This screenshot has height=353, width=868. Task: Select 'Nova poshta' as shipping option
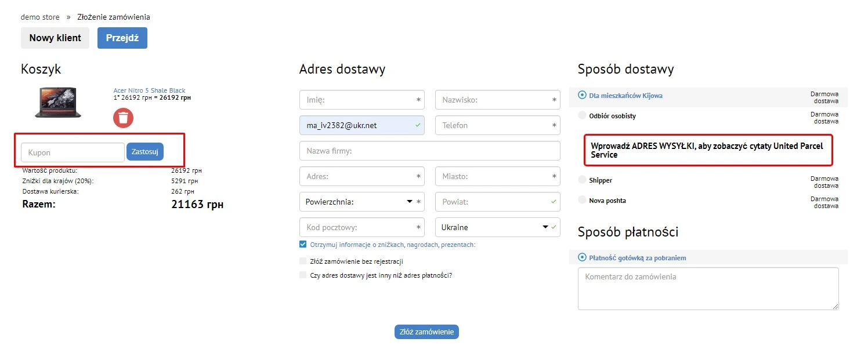click(581, 199)
